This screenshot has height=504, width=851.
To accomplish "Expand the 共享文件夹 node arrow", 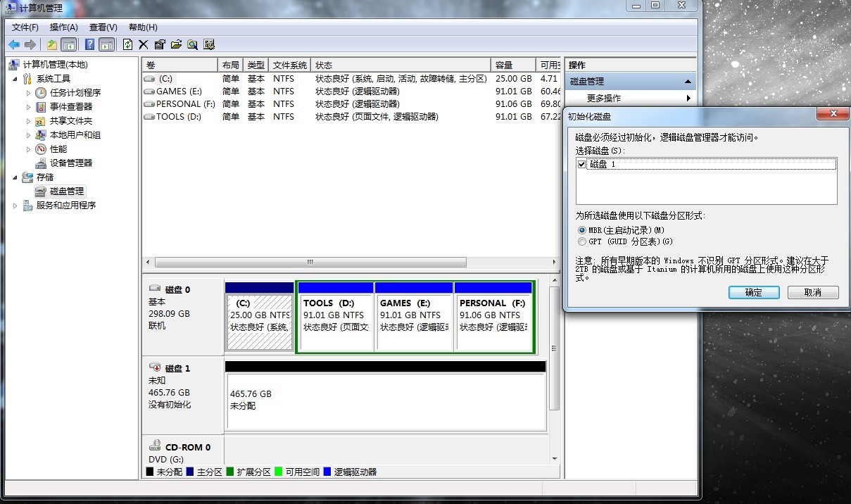I will point(29,121).
